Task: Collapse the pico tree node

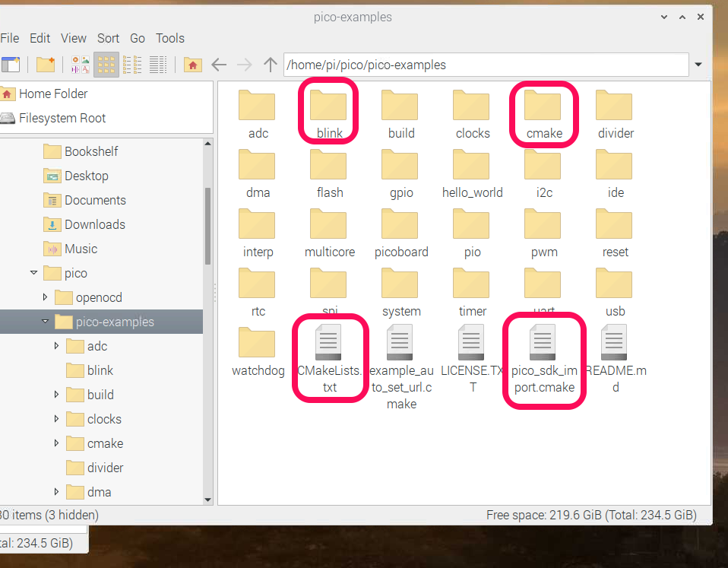Action: (x=33, y=273)
